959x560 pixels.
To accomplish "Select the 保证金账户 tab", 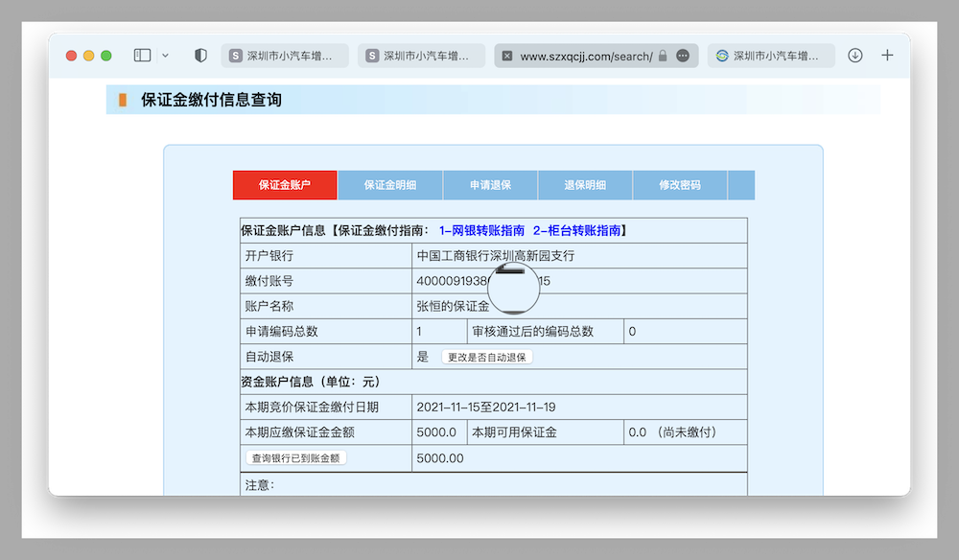I will [285, 185].
